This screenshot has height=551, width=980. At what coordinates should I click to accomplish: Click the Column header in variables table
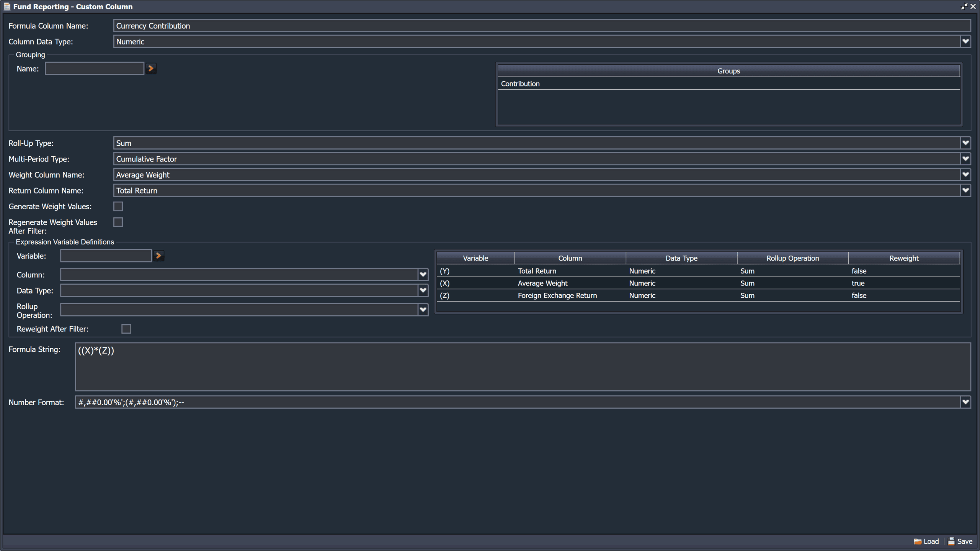570,258
